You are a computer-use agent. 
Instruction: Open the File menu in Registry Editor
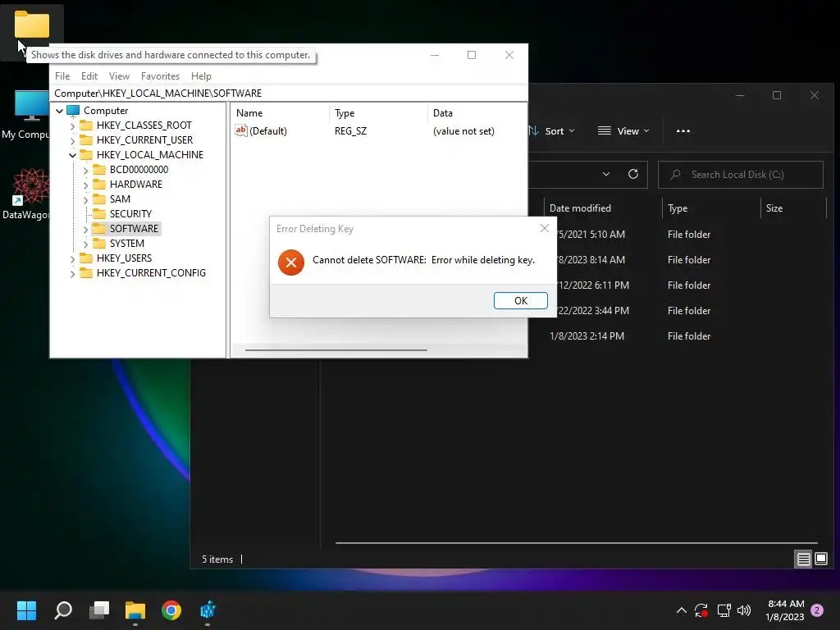pos(62,76)
